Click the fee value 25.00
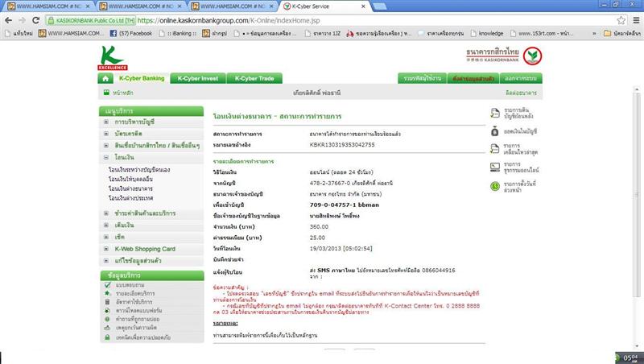Screen dimensions: 644x364 [317, 238]
